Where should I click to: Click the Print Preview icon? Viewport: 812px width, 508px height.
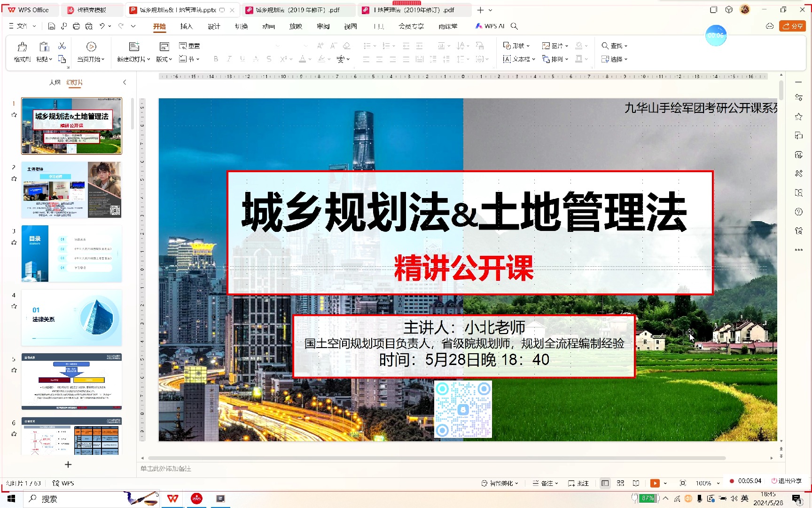point(89,26)
